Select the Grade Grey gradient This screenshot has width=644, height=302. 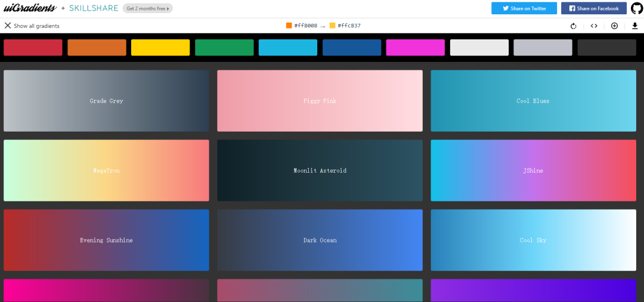[x=106, y=101]
